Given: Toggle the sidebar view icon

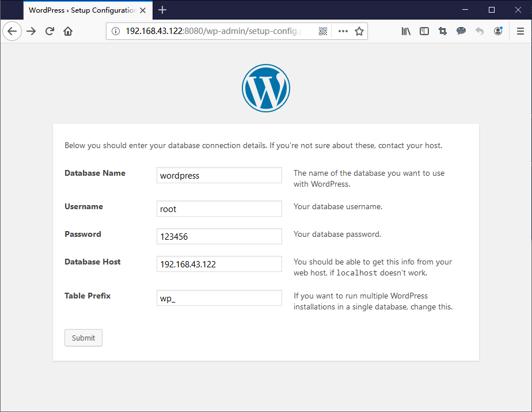Looking at the screenshot, I should 424,31.
